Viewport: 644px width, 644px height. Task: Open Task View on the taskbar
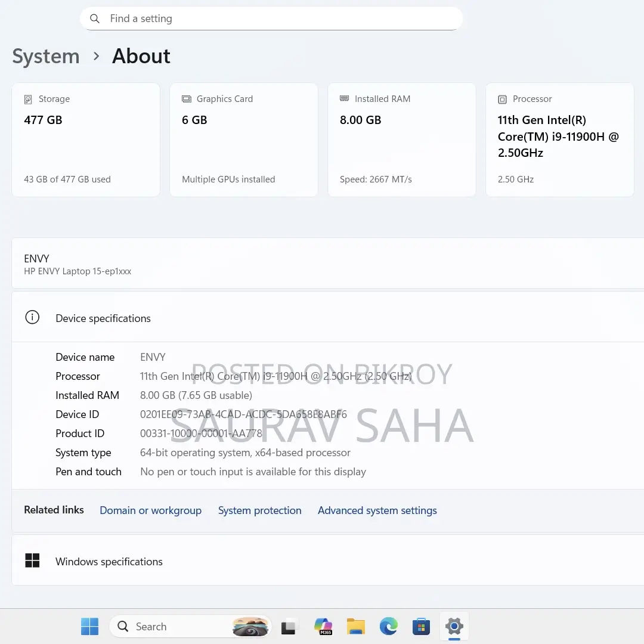pos(289,626)
